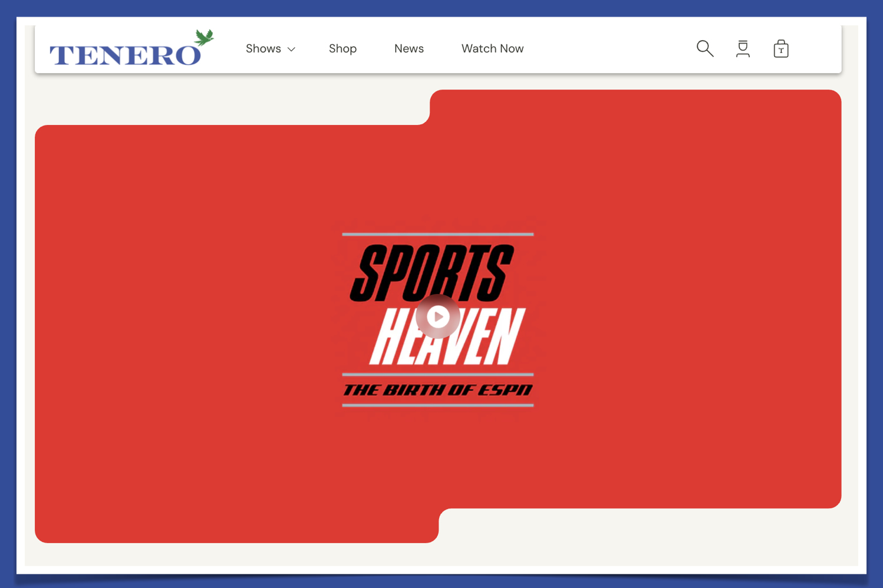Select the Watch Now link
The image size is (883, 588).
click(x=492, y=49)
